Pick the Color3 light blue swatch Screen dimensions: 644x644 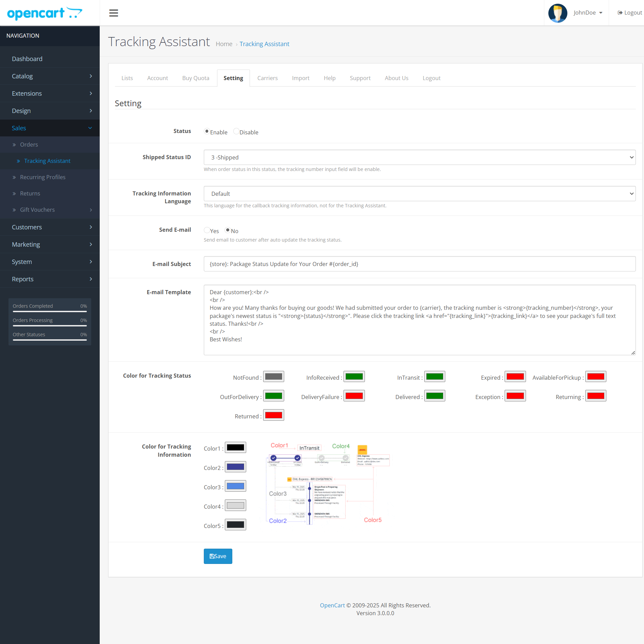click(235, 486)
